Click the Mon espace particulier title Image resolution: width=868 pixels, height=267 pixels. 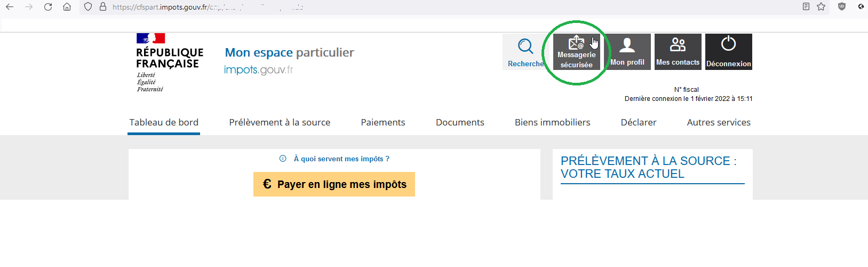click(289, 52)
